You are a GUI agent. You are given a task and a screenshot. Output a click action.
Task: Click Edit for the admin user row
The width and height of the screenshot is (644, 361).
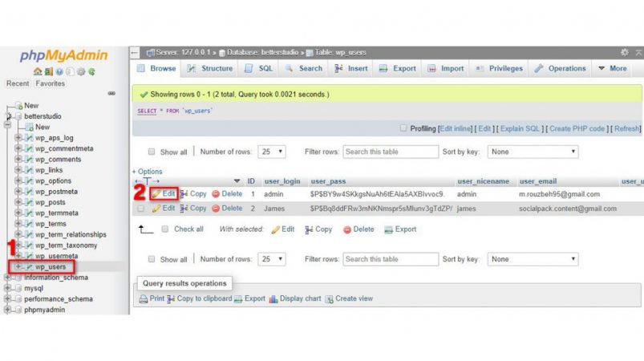coord(164,193)
